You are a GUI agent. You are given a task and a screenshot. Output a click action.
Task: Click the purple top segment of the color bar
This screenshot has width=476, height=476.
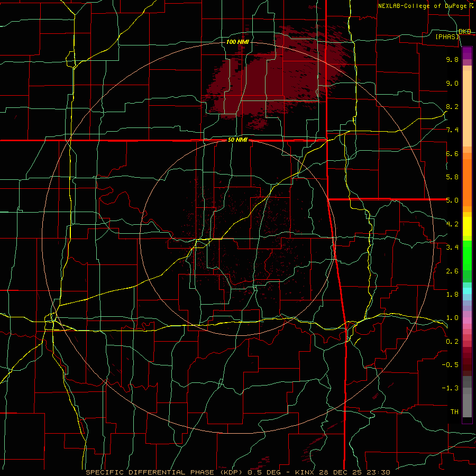pos(467,53)
